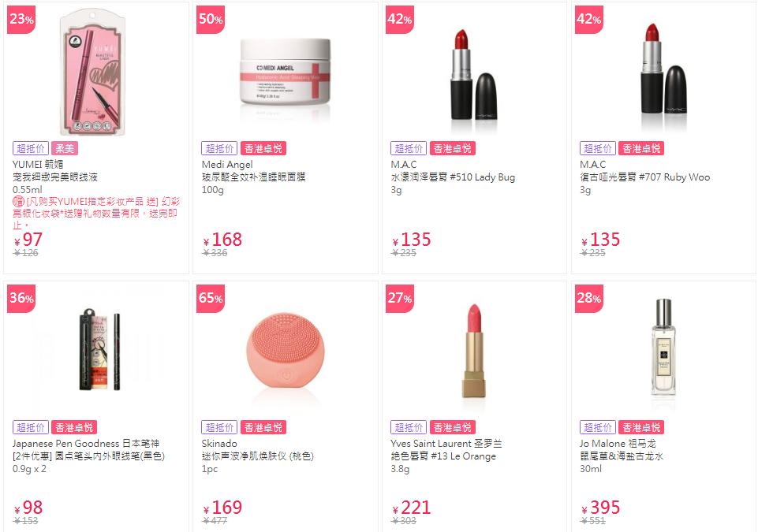Open the #13 Le Orange lipstick title link

(x=443, y=456)
